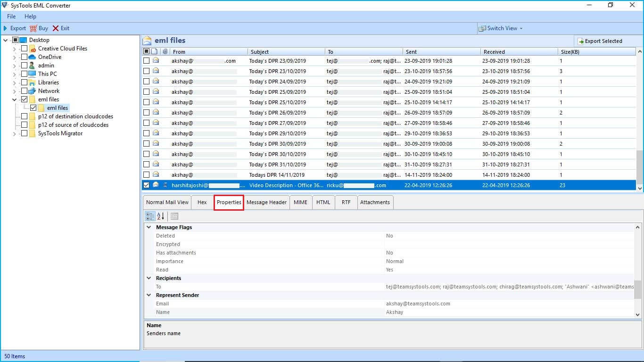Expand the SysTools Migrator tree node
The height and width of the screenshot is (362, 644).
15,133
